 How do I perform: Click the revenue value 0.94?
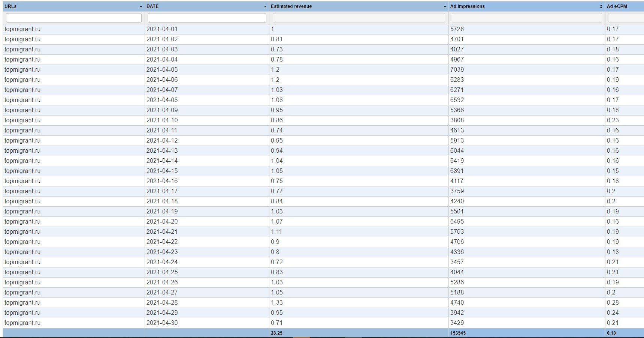coord(277,151)
